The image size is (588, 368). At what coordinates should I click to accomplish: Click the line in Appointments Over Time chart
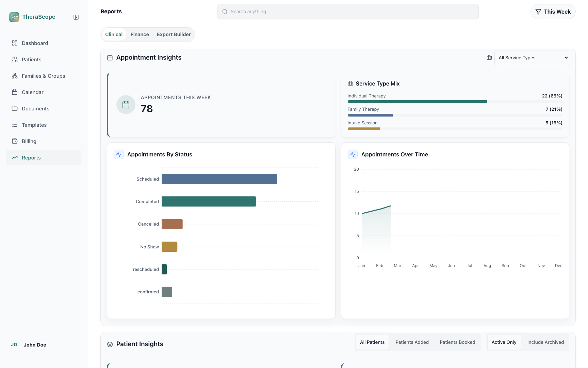[376, 210]
